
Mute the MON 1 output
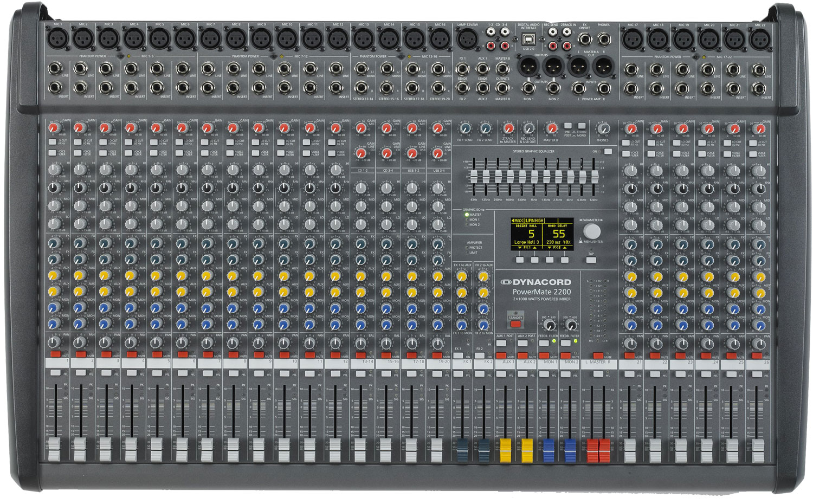[544, 356]
